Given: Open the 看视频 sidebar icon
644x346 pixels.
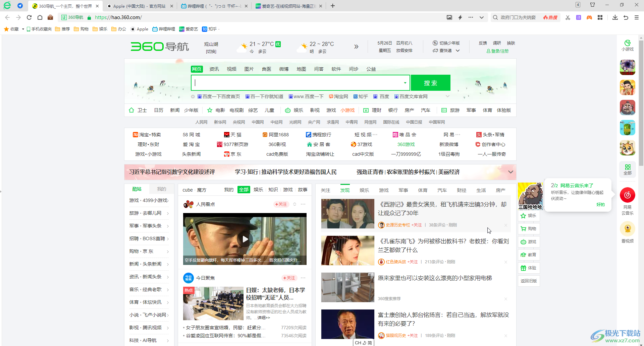Looking at the screenshot, I should 628,229.
